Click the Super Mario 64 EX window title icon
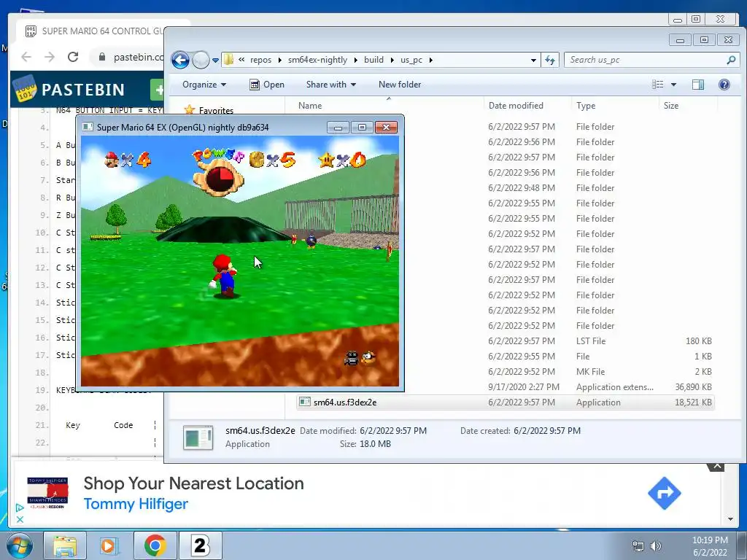747x560 pixels. pos(88,127)
